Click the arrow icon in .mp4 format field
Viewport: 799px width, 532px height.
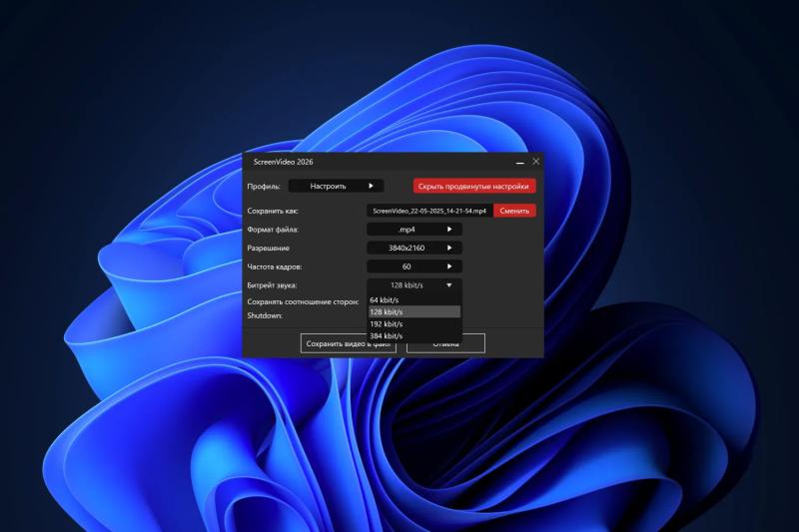point(449,230)
